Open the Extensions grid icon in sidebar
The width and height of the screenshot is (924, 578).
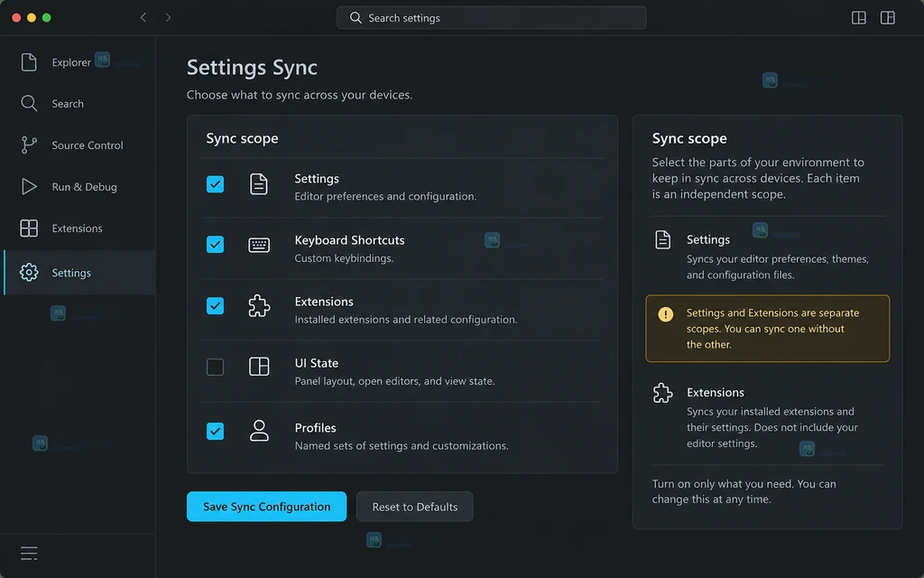(29, 228)
